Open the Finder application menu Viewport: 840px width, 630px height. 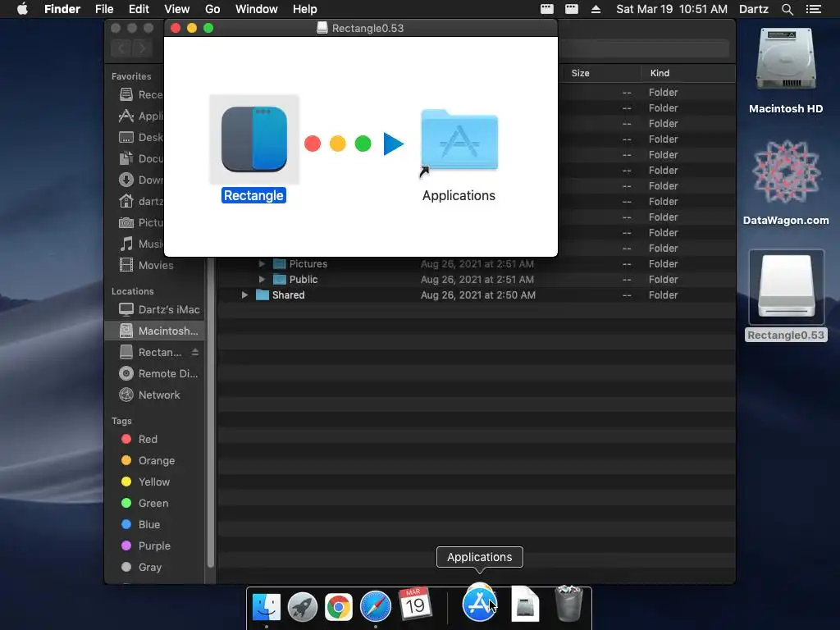[x=62, y=9]
